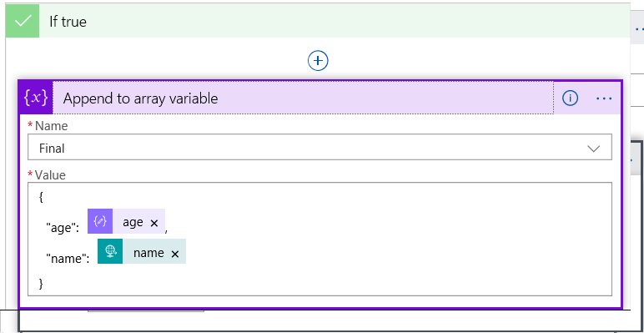Expand the Name dropdown chevron

coord(593,149)
